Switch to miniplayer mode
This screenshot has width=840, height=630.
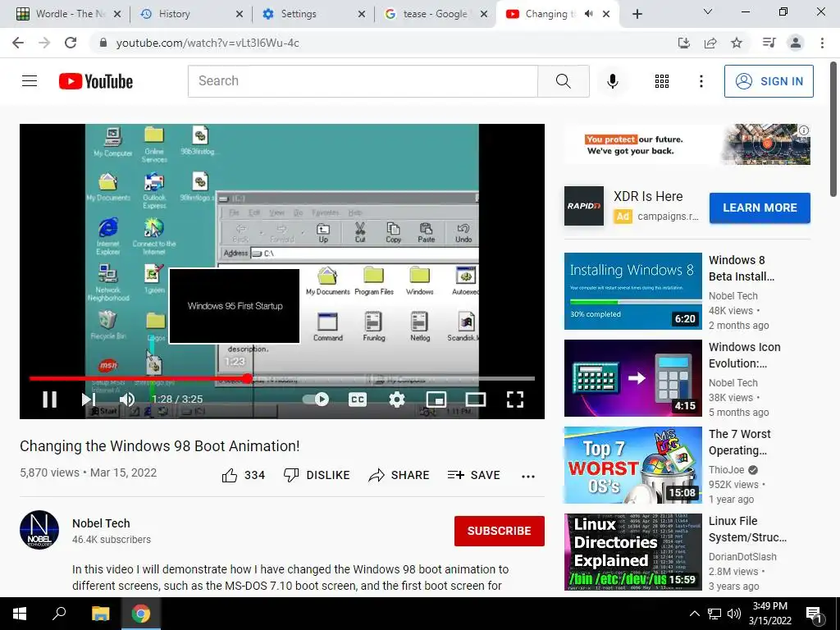[x=436, y=399]
